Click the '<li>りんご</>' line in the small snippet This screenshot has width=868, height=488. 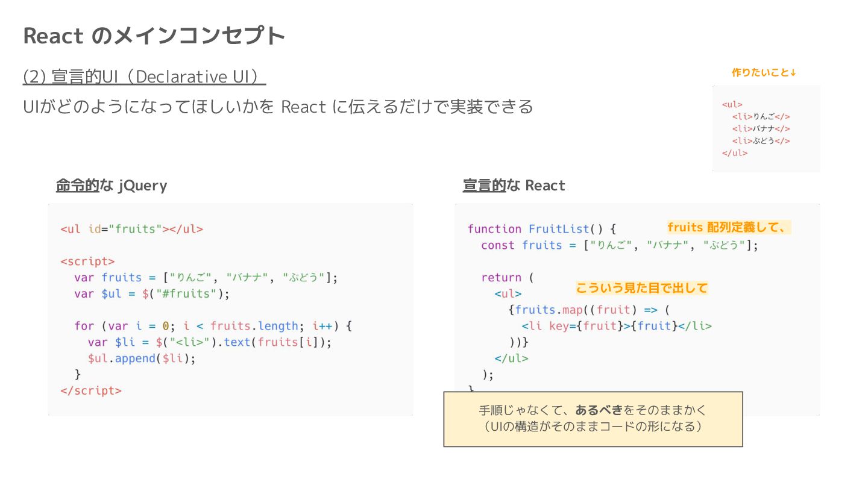761,116
